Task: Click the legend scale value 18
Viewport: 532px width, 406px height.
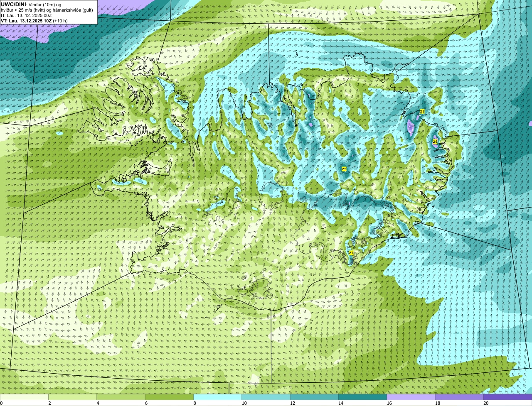Action: 437,403
